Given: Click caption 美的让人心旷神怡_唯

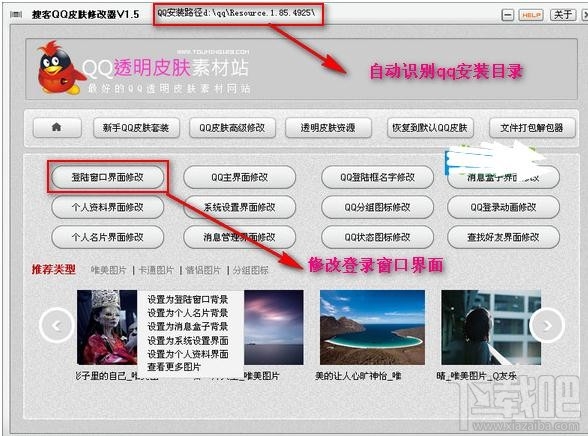Looking at the screenshot, I should coord(358,376).
